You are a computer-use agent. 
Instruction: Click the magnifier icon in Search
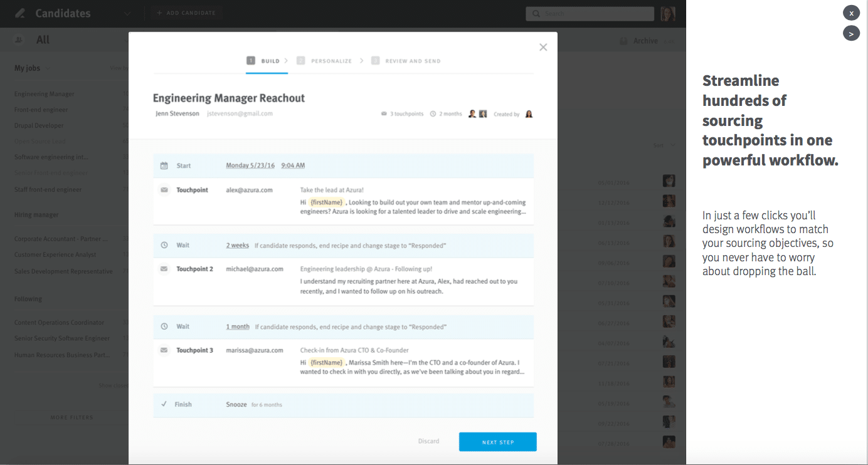coord(537,13)
